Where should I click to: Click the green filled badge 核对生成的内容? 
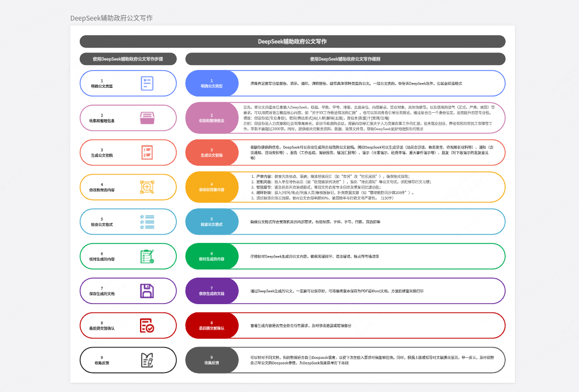click(212, 256)
